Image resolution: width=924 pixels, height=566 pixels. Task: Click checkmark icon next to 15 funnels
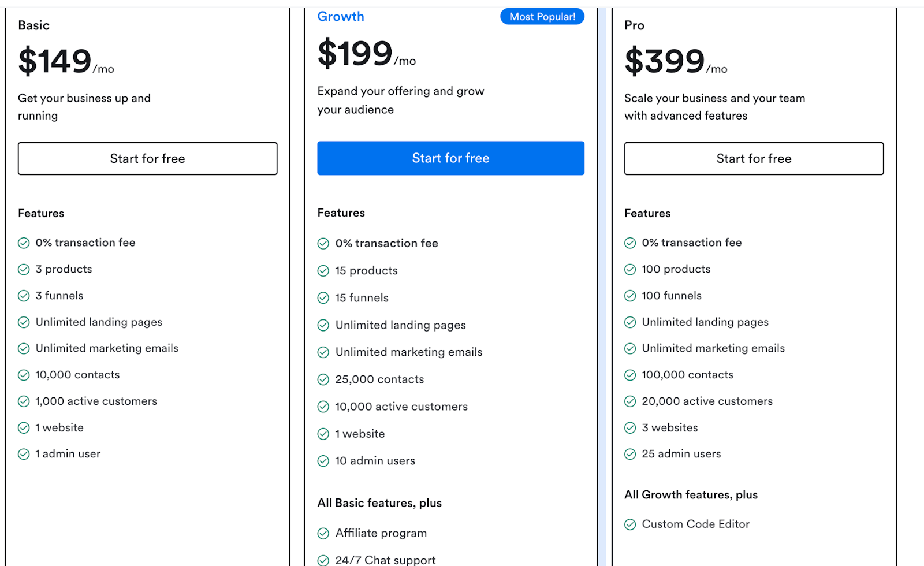point(323,298)
